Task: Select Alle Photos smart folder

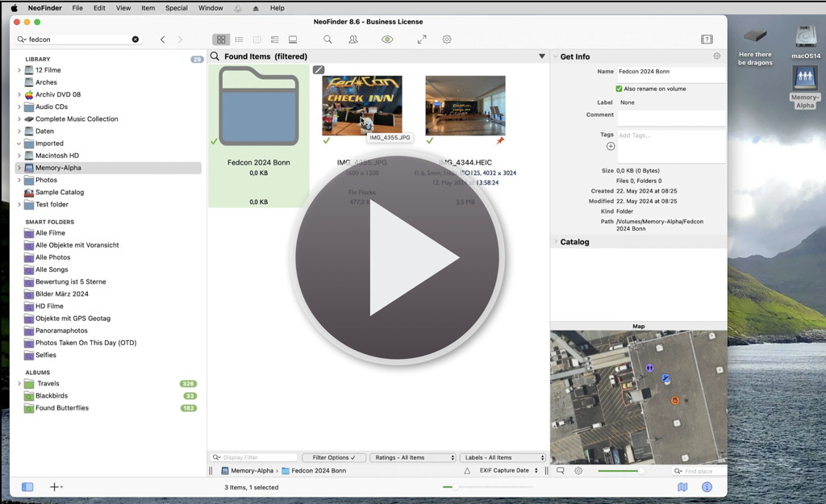Action: pyautogui.click(x=52, y=257)
